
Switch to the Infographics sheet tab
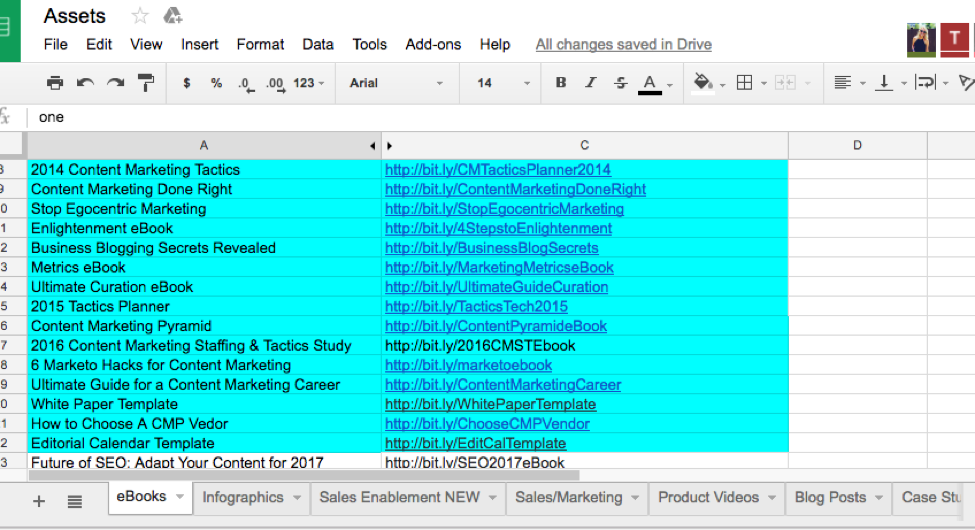(x=243, y=497)
